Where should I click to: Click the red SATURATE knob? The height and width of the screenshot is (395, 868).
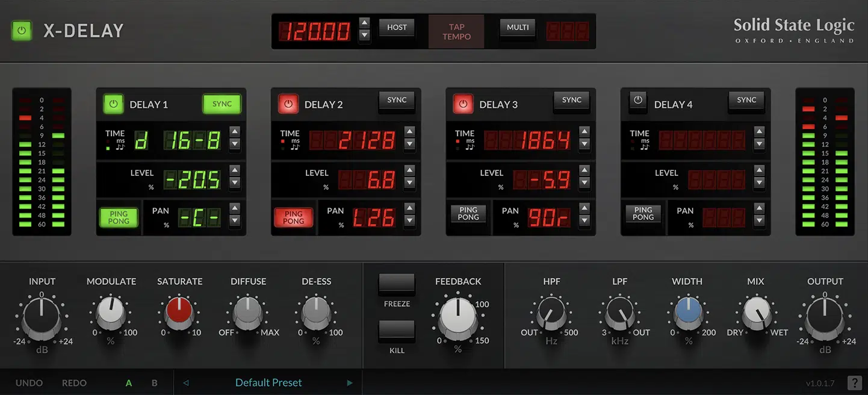tap(179, 313)
